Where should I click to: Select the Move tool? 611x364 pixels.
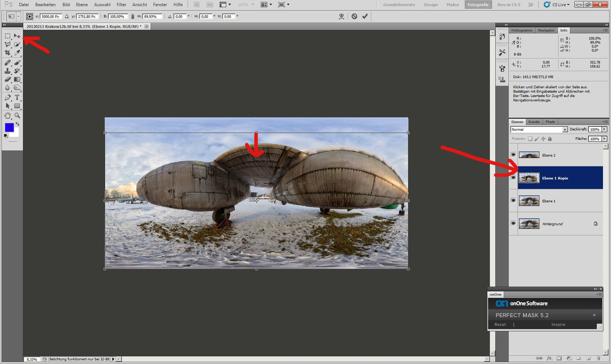(x=17, y=36)
